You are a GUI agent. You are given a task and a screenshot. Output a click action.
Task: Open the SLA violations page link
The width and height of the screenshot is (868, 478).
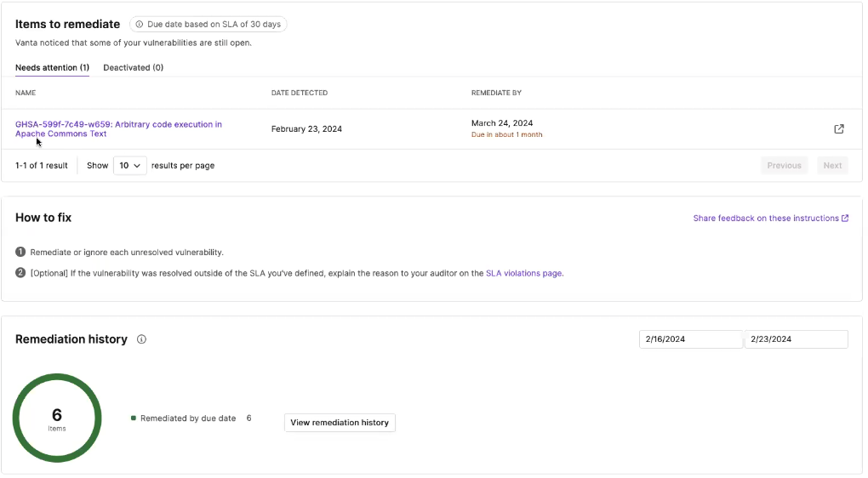[523, 273]
